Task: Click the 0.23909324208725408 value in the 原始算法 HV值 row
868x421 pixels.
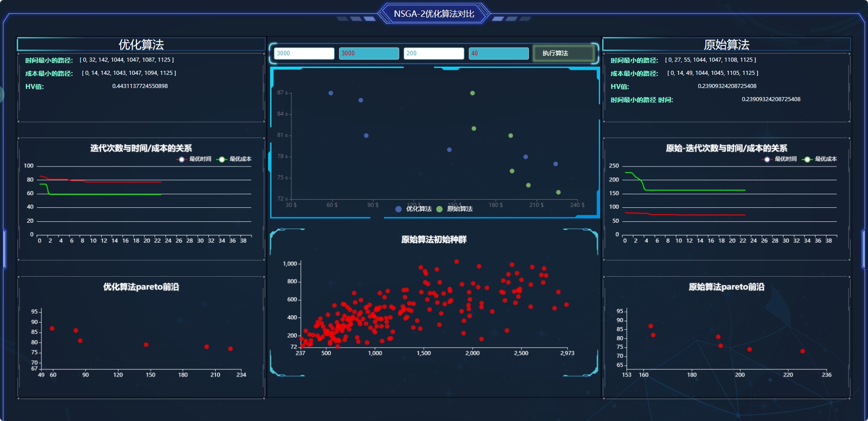Action: (727, 86)
